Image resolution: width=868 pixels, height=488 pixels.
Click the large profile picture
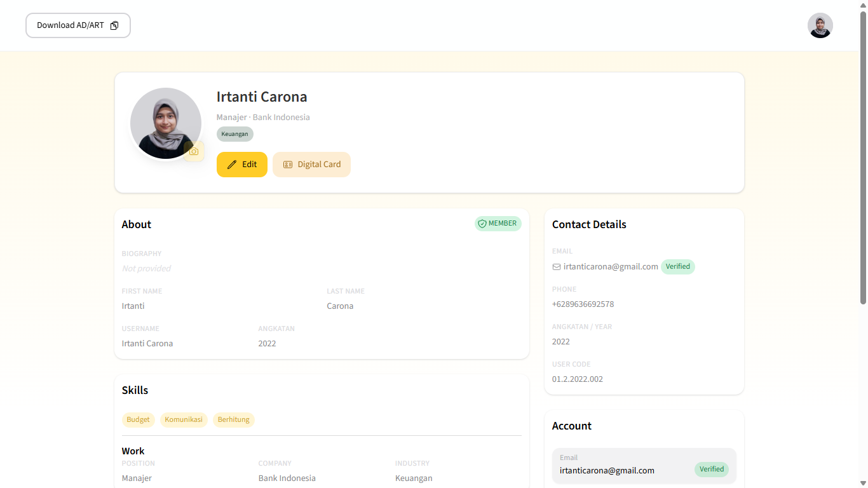coord(165,123)
